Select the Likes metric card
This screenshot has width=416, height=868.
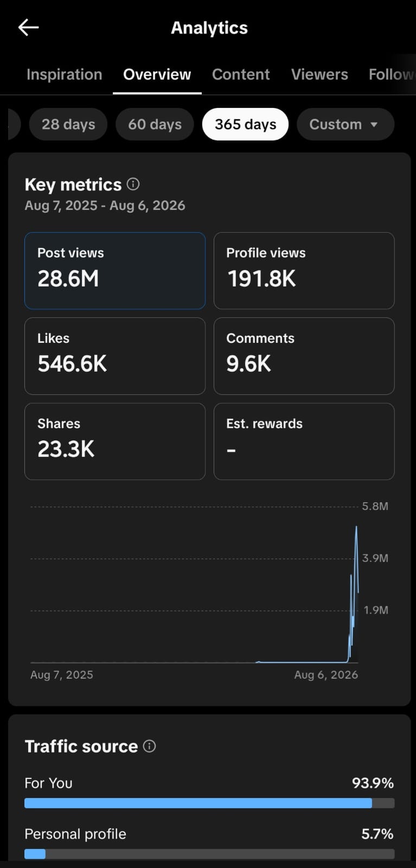(x=115, y=356)
